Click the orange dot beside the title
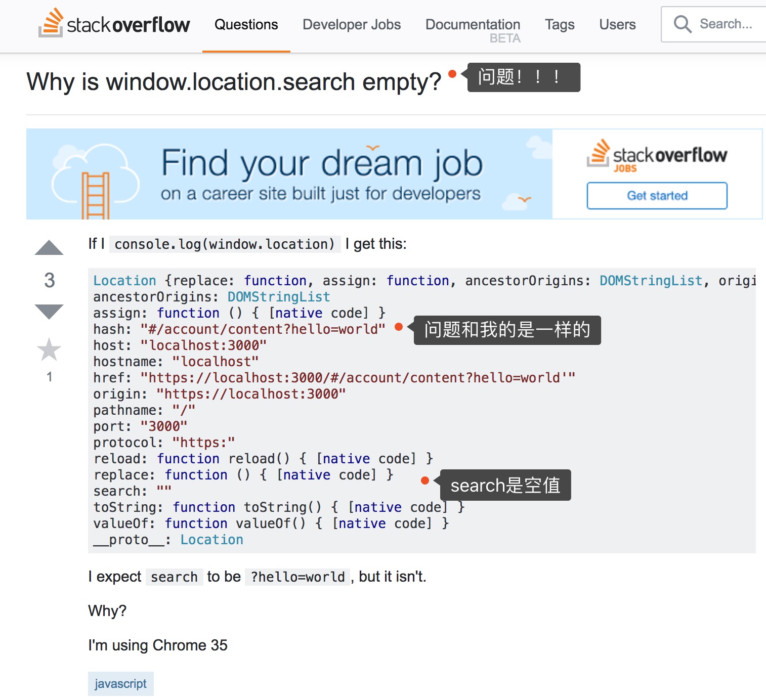 [452, 74]
